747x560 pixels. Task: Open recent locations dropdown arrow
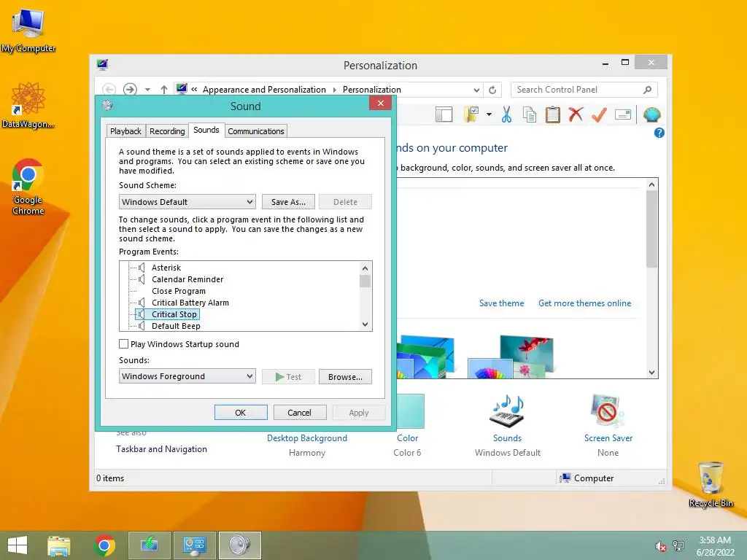147,90
